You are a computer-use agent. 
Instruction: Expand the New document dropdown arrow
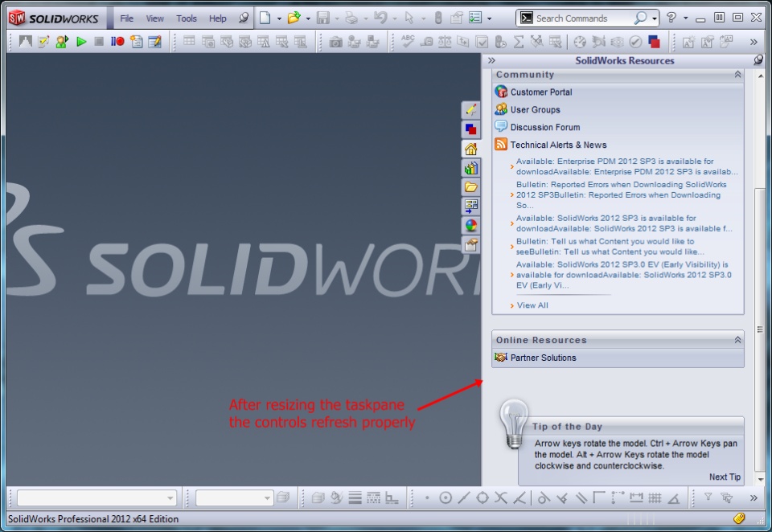coord(279,18)
